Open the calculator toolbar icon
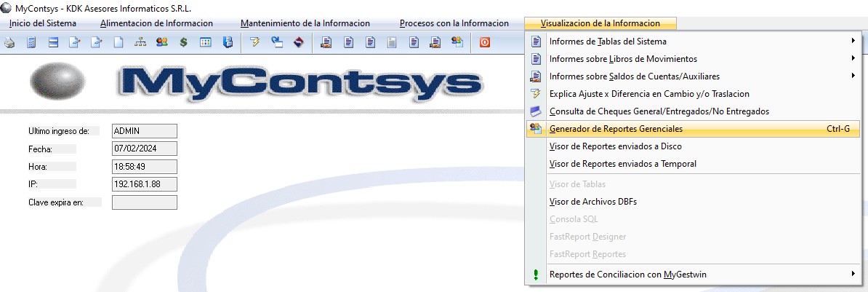The width and height of the screenshot is (868, 292). (x=31, y=42)
